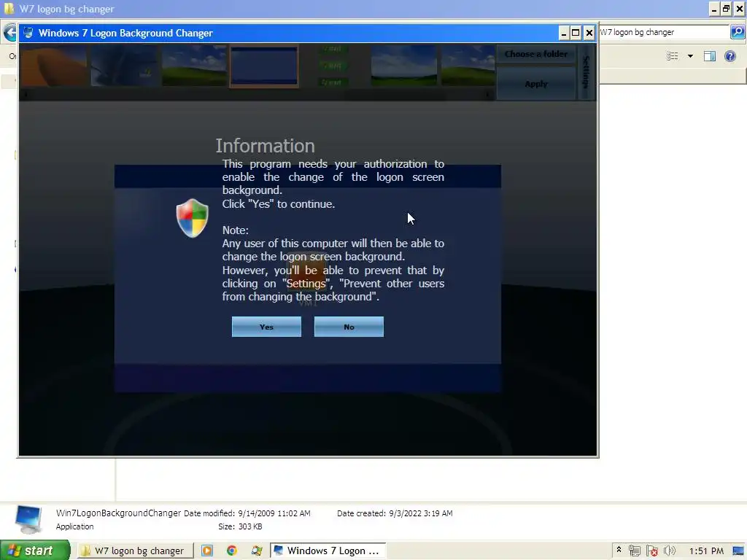This screenshot has width=747, height=560.
Task: Expand hidden system tray icons chevron
Action: pyautogui.click(x=619, y=550)
